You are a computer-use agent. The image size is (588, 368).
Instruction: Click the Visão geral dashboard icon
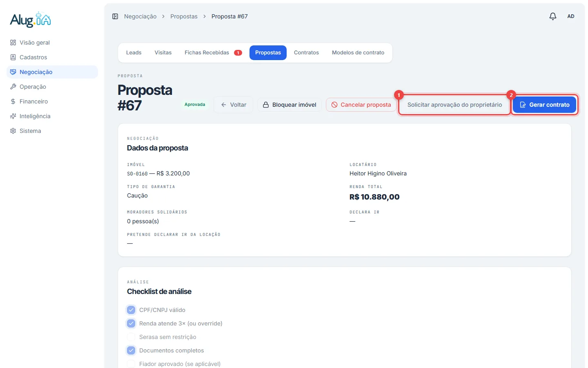pyautogui.click(x=13, y=43)
